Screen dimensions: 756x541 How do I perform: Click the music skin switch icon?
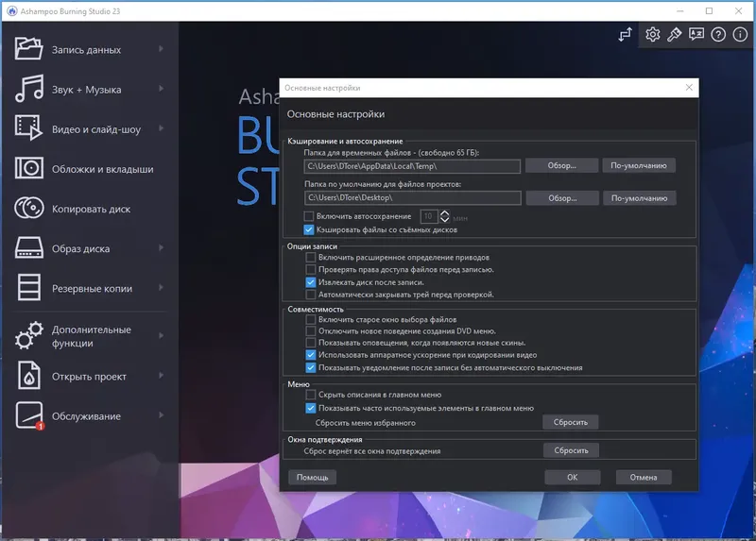point(626,35)
